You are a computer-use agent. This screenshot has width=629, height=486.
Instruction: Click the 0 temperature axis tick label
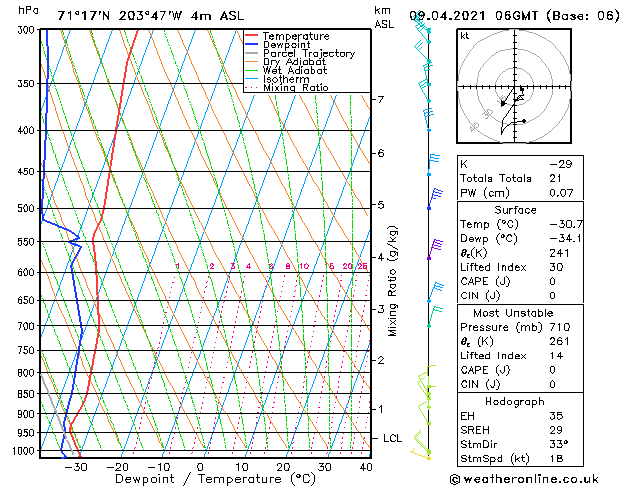point(200,467)
